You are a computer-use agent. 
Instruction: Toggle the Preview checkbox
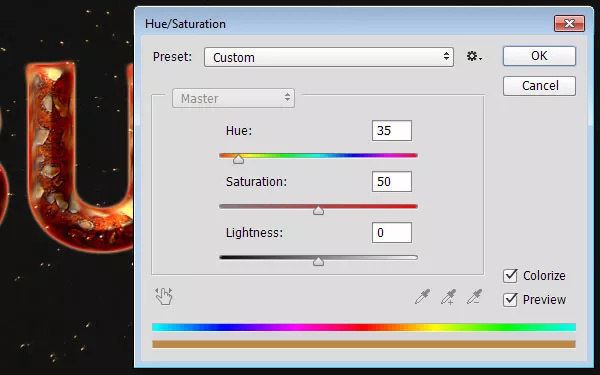click(510, 300)
